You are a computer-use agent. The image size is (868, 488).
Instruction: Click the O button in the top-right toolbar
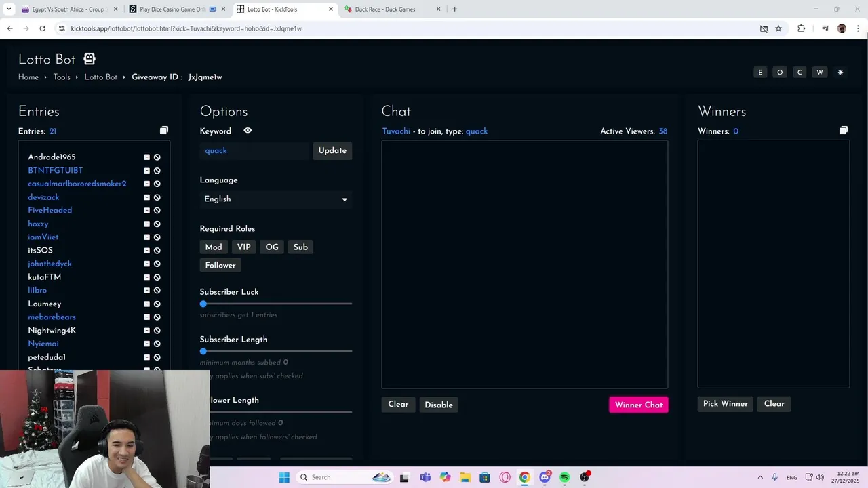pos(780,73)
